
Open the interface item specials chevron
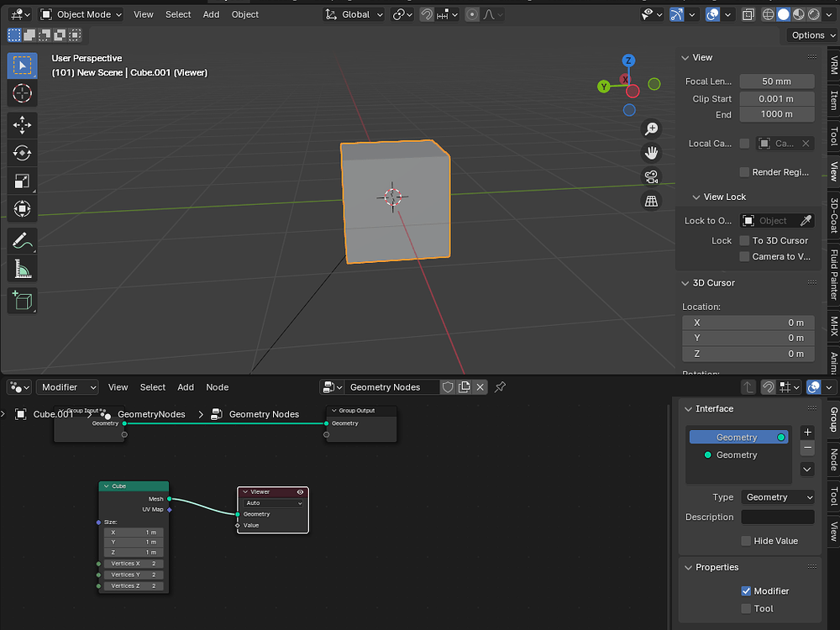click(x=807, y=470)
